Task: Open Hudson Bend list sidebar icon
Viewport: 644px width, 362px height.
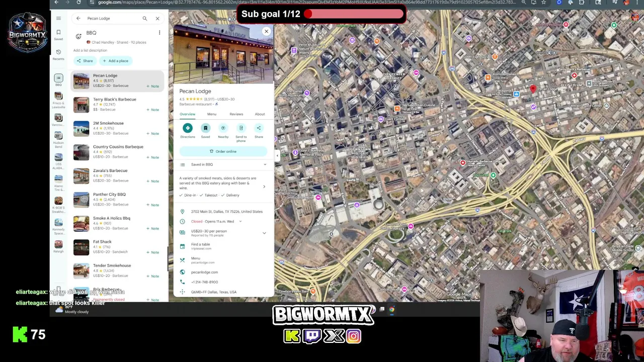Action: click(58, 140)
